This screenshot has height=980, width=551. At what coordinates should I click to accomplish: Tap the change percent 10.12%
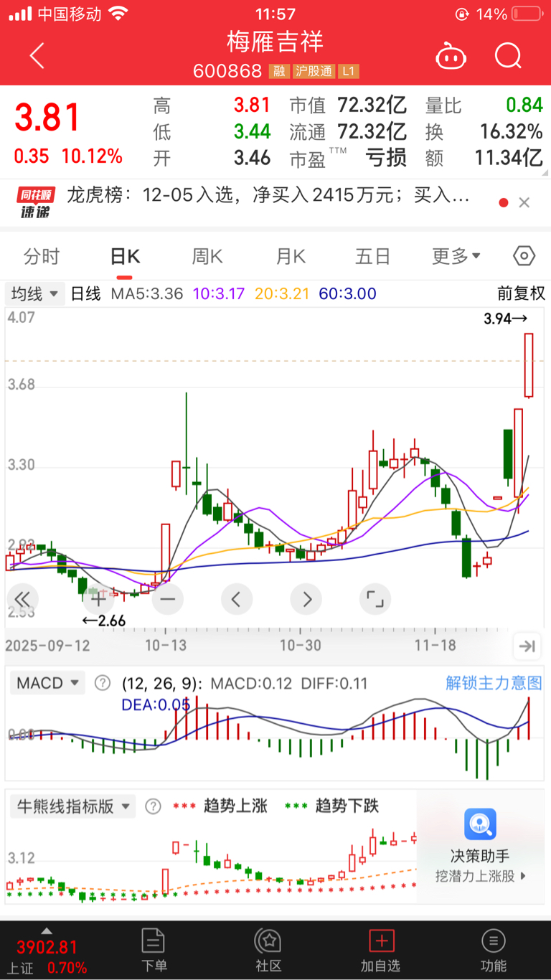(x=92, y=156)
